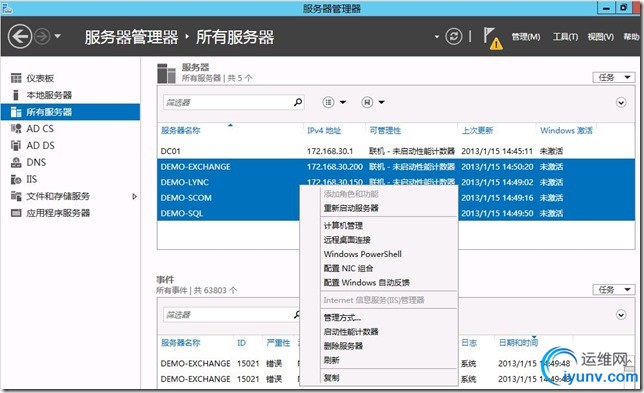Viewport: 644px width, 393px height.
Task: Select the DEMO-LYNC server row
Action: point(396,181)
